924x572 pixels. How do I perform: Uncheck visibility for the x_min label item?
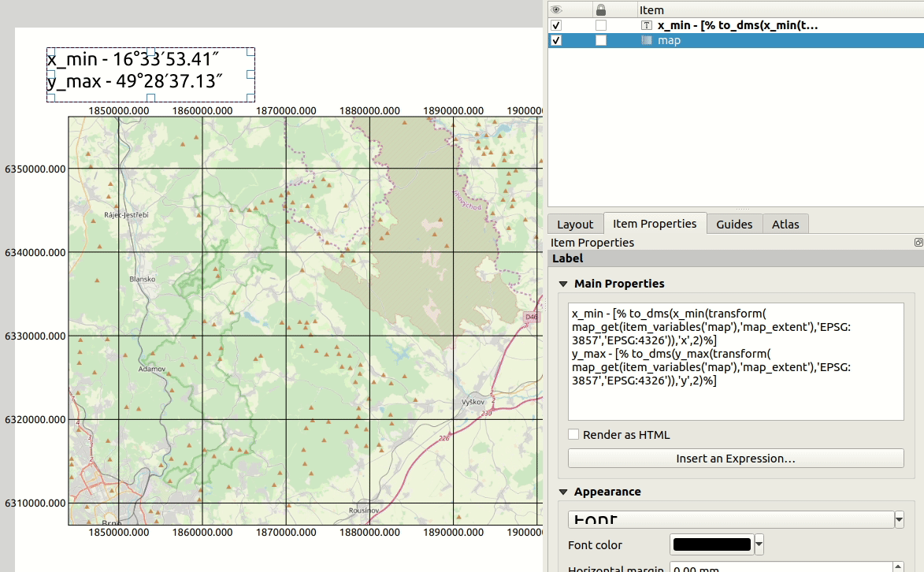pos(557,25)
